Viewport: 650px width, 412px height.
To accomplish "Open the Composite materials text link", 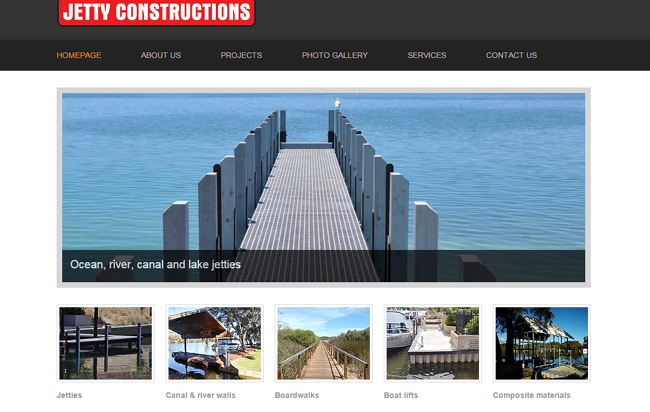I will pyautogui.click(x=531, y=395).
